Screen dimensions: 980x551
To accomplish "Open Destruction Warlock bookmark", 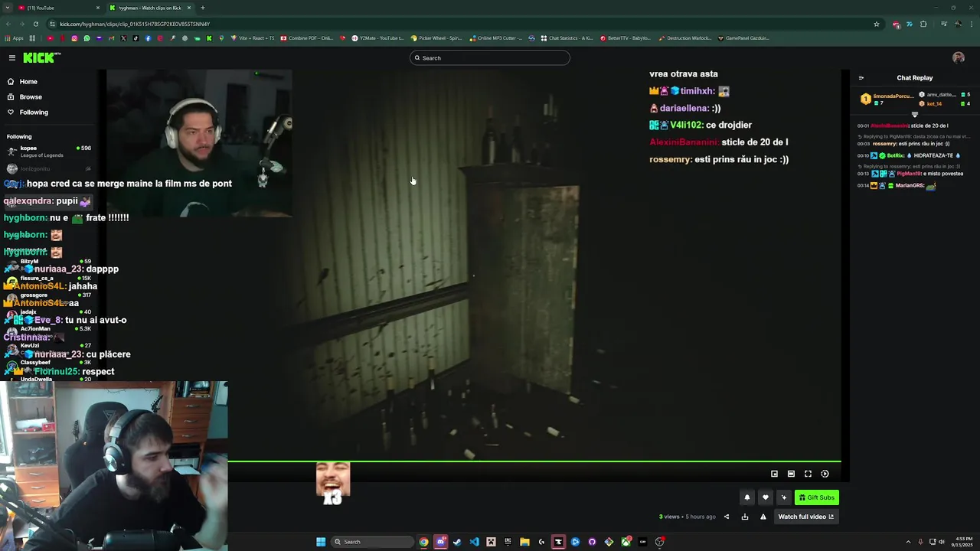I will 684,38.
